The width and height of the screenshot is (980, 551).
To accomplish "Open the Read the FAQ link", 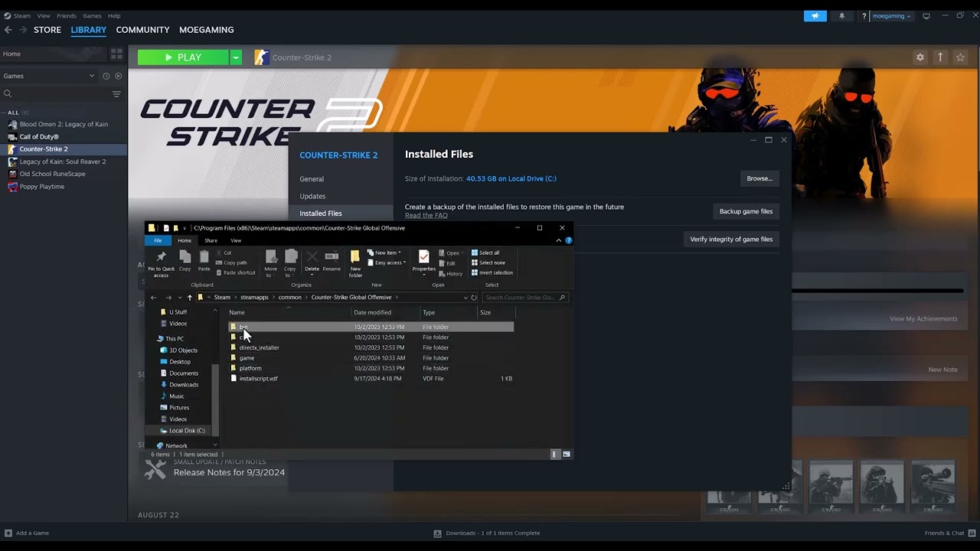I will click(x=426, y=216).
